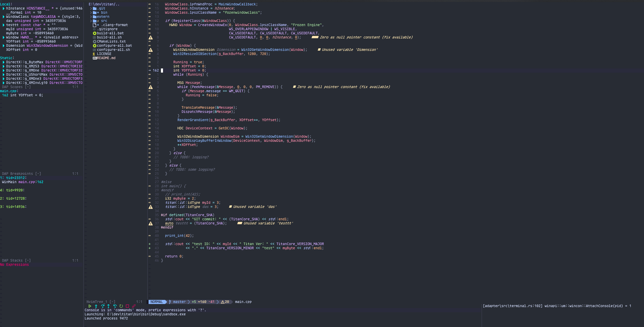Click the step over debug icon
644x327 pixels.
102,306
